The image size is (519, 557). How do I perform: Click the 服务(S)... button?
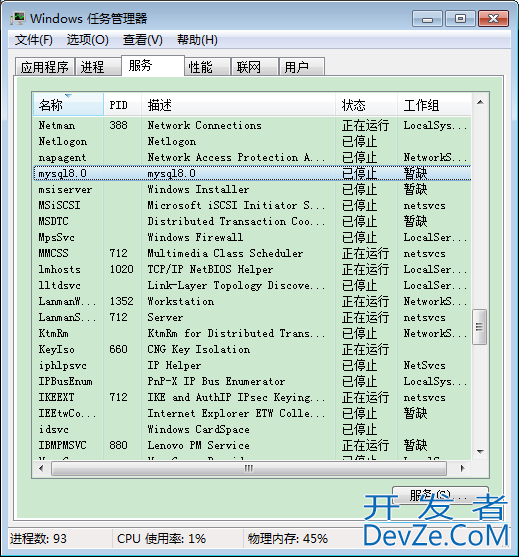click(x=440, y=496)
